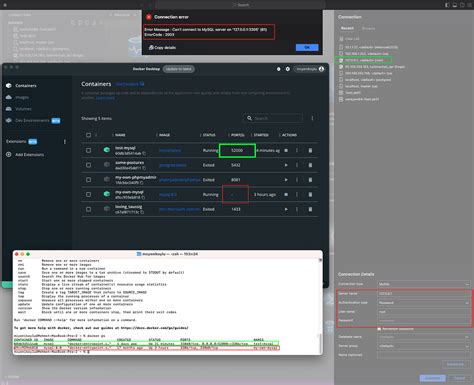Copy the test-mysql container ID
The width and height of the screenshot is (474, 385).
[x=144, y=153]
